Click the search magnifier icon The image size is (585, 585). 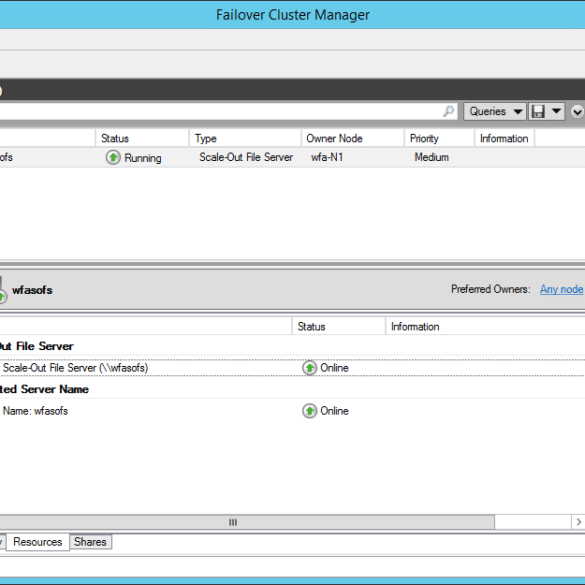pyautogui.click(x=448, y=111)
